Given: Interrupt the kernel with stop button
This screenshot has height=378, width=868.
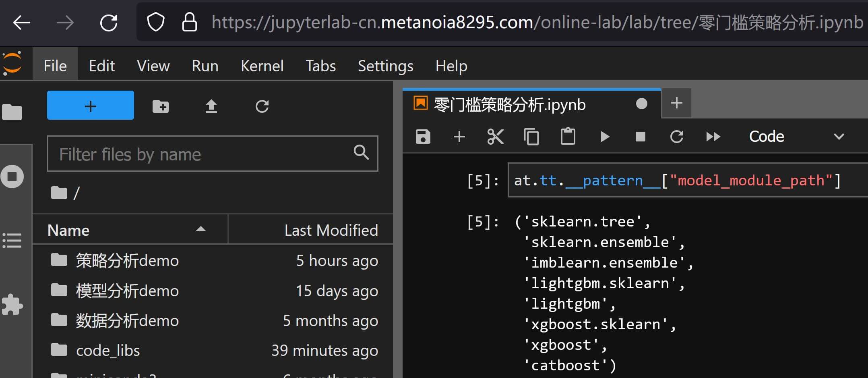Looking at the screenshot, I should pyautogui.click(x=640, y=137).
